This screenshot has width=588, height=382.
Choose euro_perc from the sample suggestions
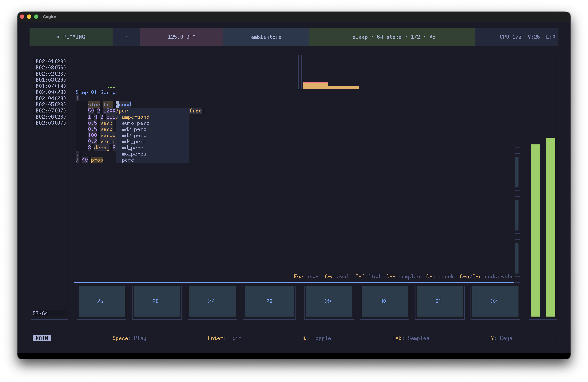tap(135, 123)
